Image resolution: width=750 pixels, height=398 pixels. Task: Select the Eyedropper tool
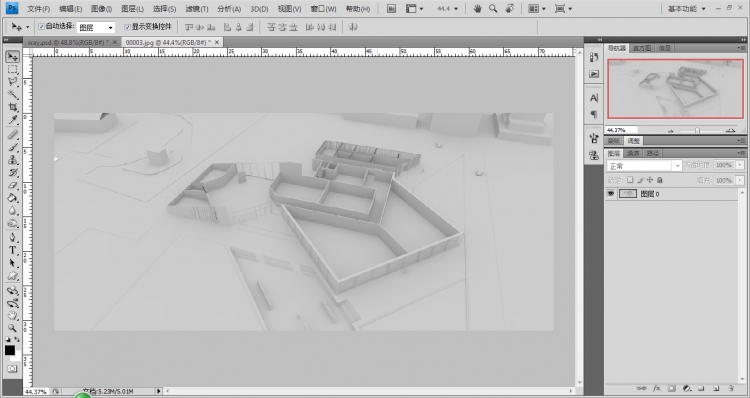pyautogui.click(x=12, y=119)
